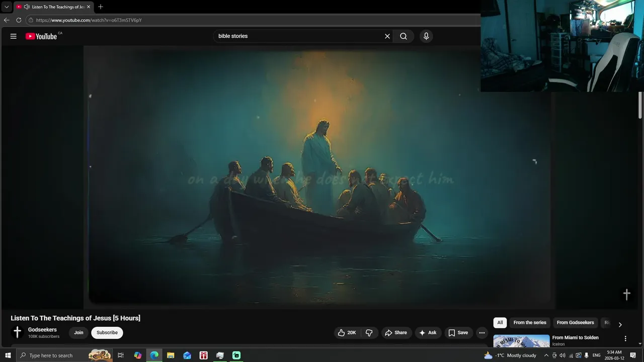
Task: Open options for "From Miami to Solden" video
Action: coord(625,339)
